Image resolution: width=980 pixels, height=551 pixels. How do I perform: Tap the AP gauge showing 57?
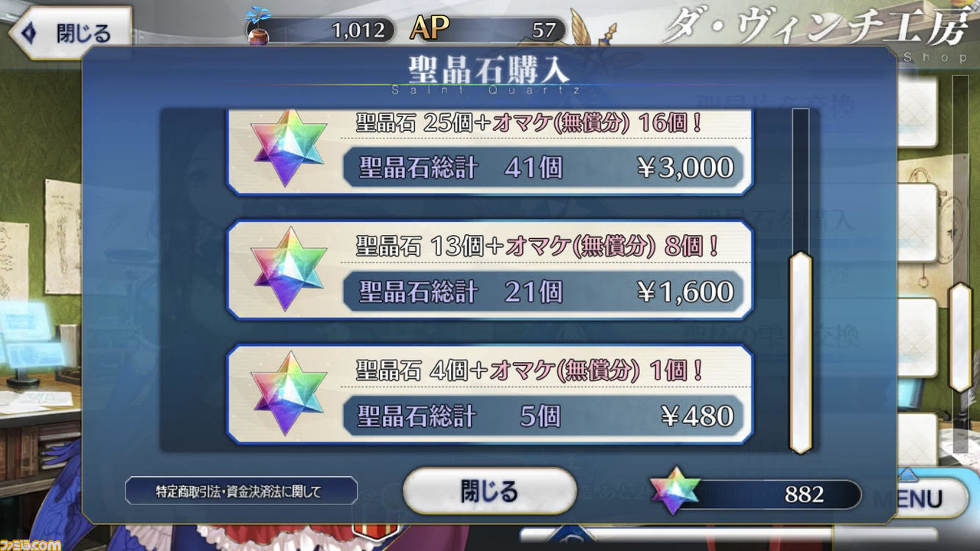coord(488,29)
